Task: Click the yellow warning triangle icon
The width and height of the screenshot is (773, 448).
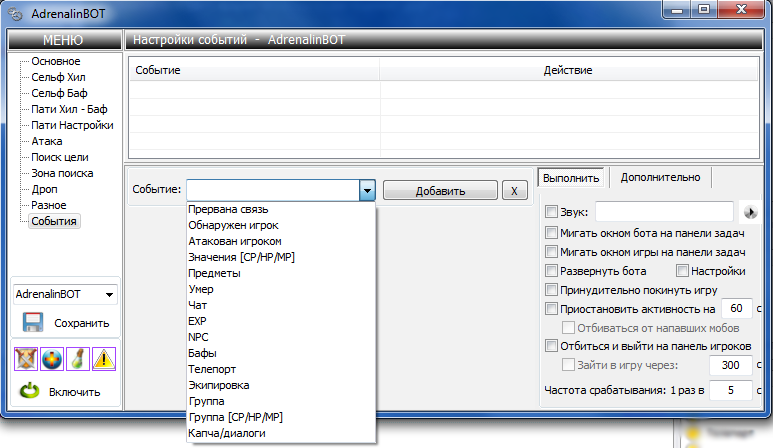Action: tap(104, 359)
